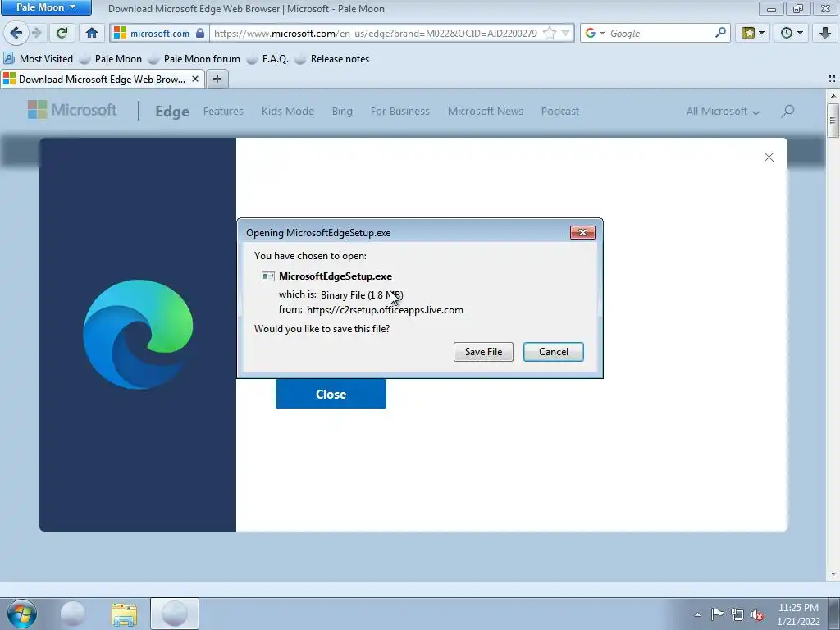Open the home page icon

tap(92, 33)
